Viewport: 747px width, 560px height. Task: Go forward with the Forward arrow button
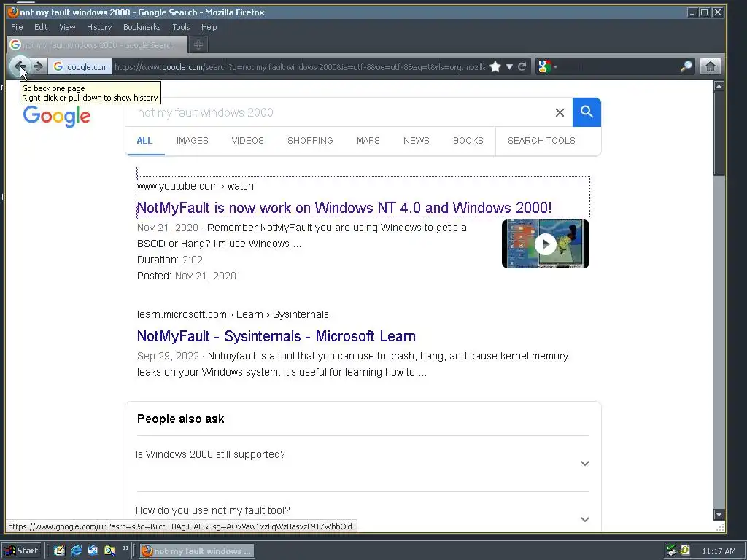point(39,66)
